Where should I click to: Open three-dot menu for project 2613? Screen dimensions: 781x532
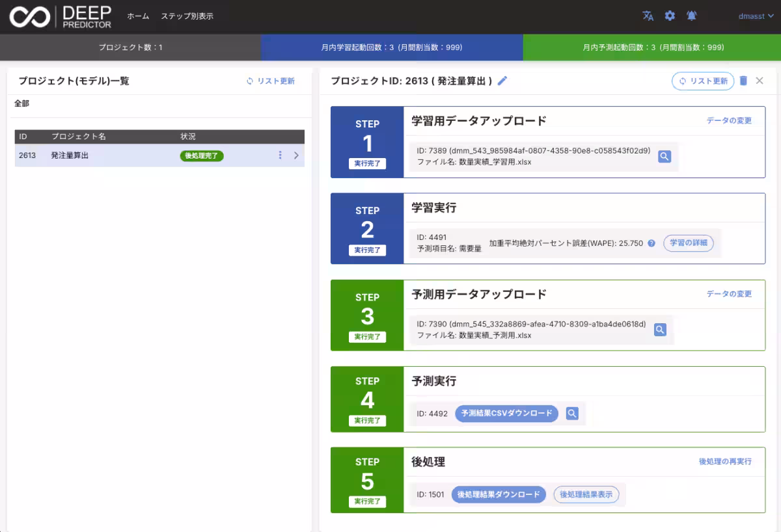pyautogui.click(x=281, y=155)
